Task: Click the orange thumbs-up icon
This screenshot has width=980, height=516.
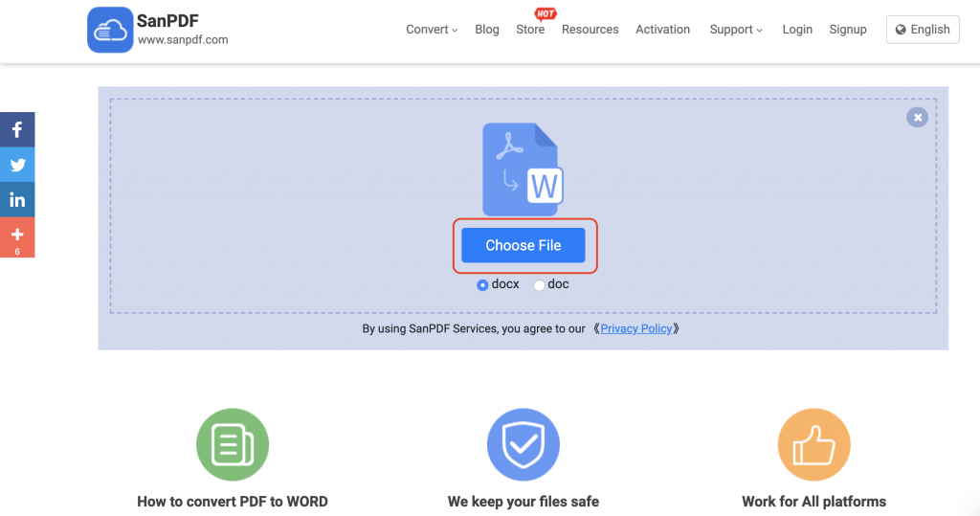Action: click(x=813, y=445)
